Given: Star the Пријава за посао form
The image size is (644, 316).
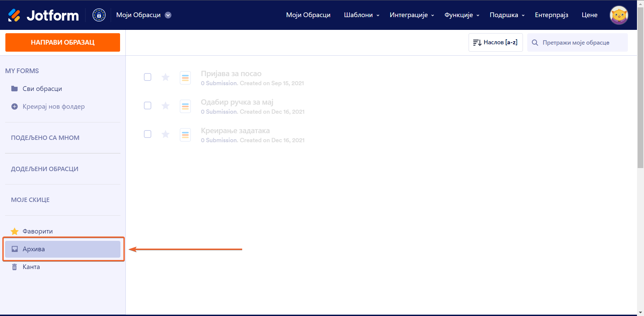Looking at the screenshot, I should 165,77.
